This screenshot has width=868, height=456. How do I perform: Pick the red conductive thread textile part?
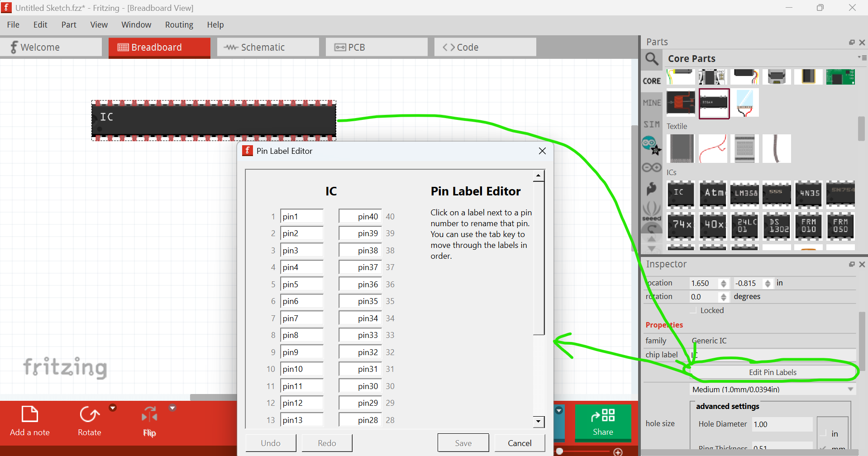click(713, 148)
